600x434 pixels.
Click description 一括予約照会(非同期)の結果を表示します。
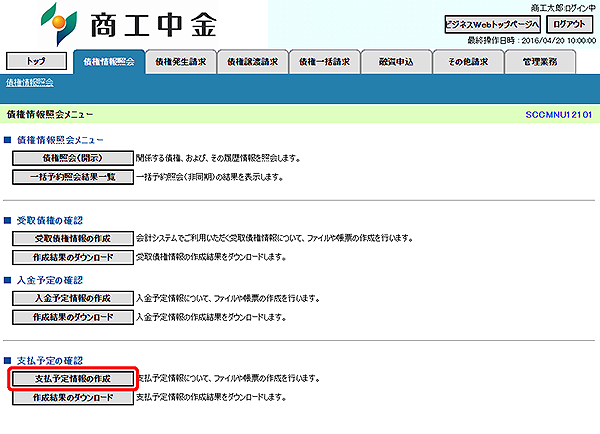[210, 177]
